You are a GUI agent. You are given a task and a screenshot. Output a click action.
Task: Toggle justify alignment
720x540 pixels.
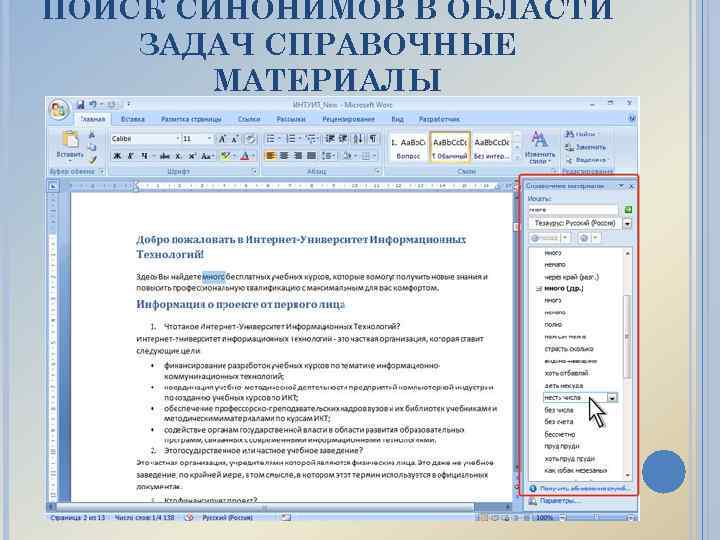coord(311,157)
